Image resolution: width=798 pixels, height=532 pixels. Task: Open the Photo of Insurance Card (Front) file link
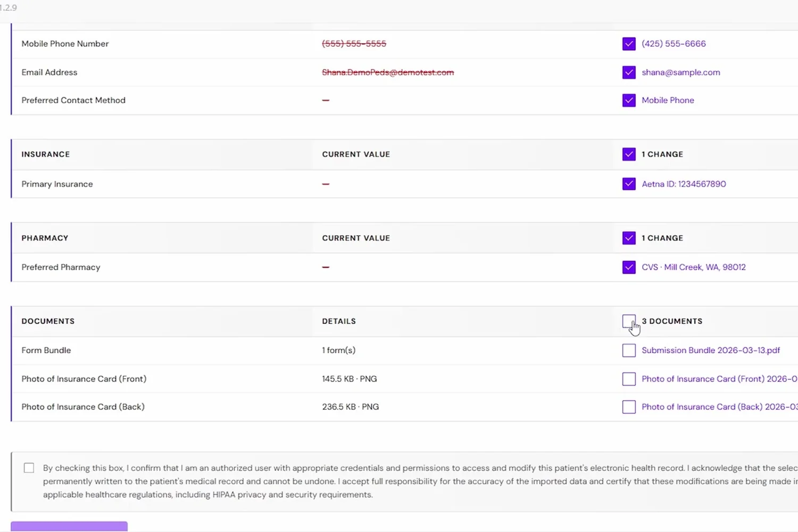click(720, 379)
